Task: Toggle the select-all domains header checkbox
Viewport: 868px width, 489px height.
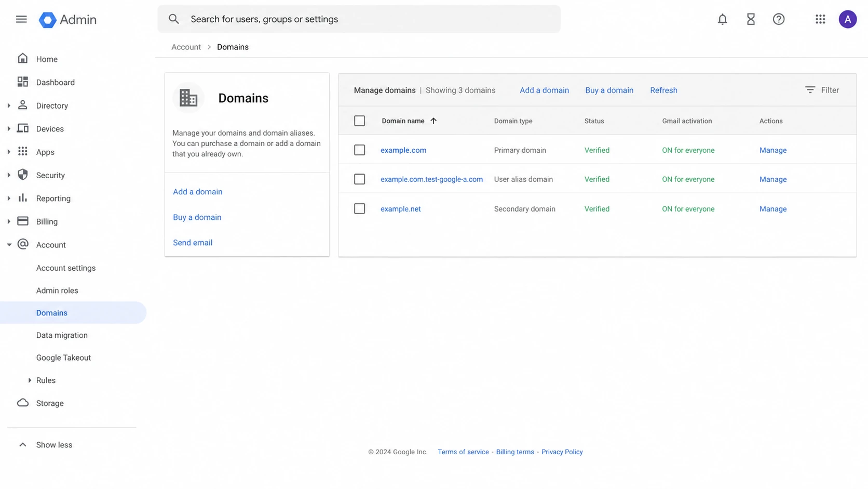Action: pyautogui.click(x=359, y=121)
